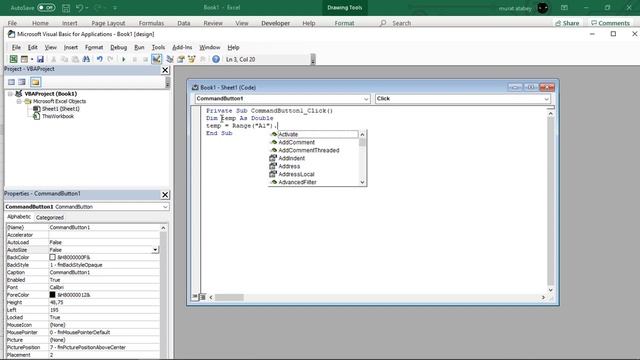640x360 pixels.
Task: Select AddComment in the autocomplete list
Action: click(x=313, y=142)
